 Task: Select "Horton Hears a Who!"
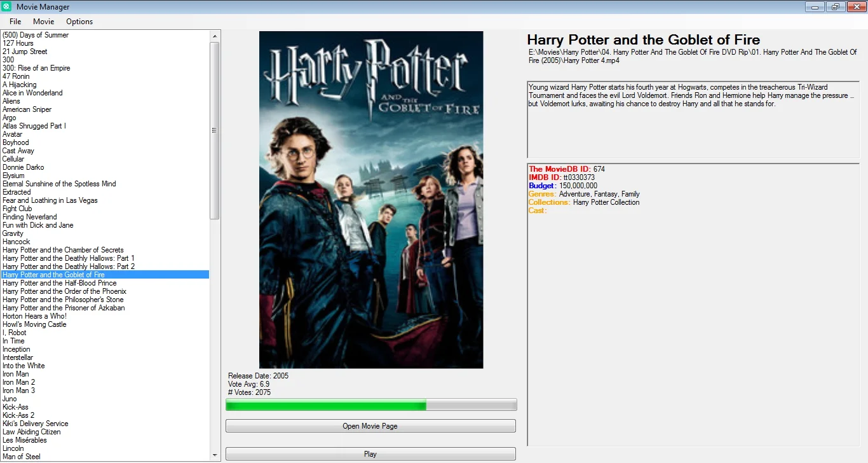105,316
